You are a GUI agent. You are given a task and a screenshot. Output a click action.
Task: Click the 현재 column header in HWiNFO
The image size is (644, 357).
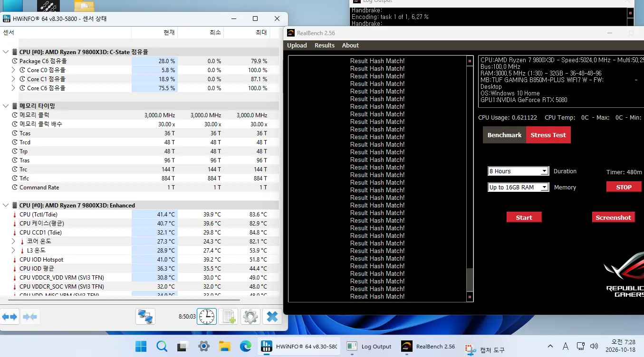click(154, 32)
